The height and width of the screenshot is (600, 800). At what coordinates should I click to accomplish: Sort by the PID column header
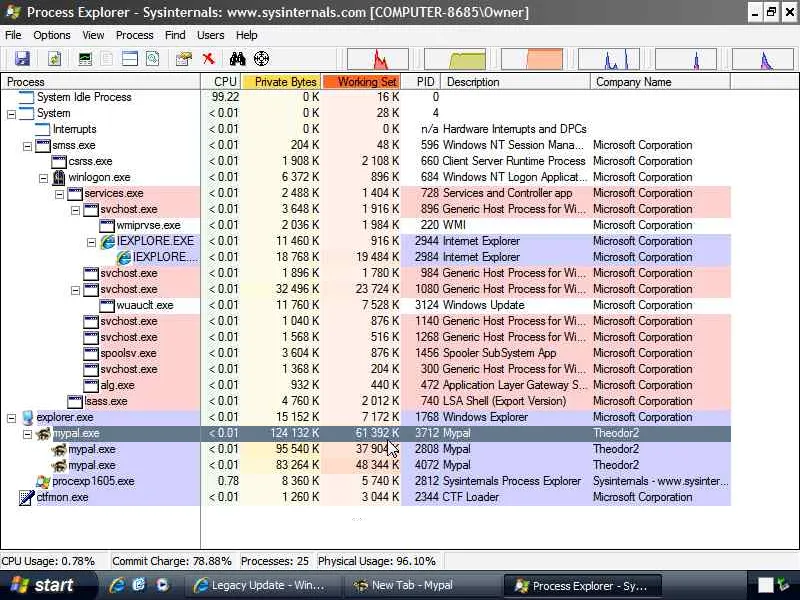(x=421, y=82)
